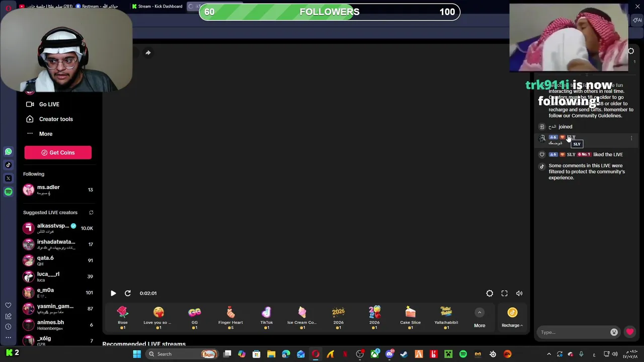Open the emoji picker in chat
Viewport: 644px width, 362px height.
click(x=614, y=332)
